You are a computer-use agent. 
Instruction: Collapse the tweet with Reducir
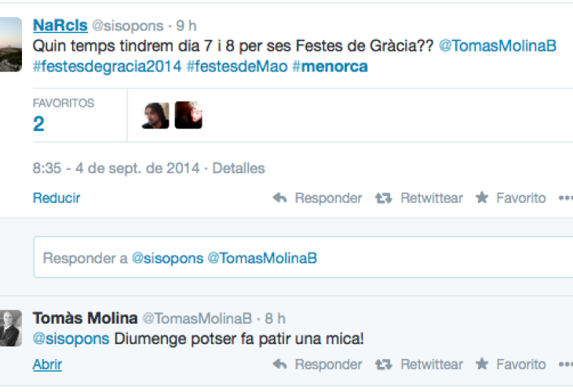[57, 198]
